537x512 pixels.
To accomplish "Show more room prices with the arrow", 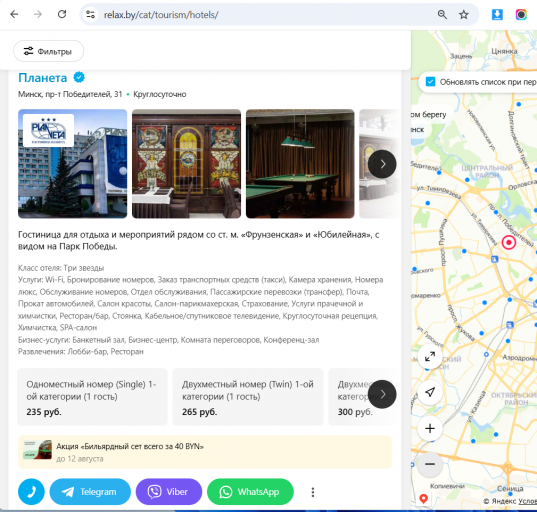I will pyautogui.click(x=382, y=394).
